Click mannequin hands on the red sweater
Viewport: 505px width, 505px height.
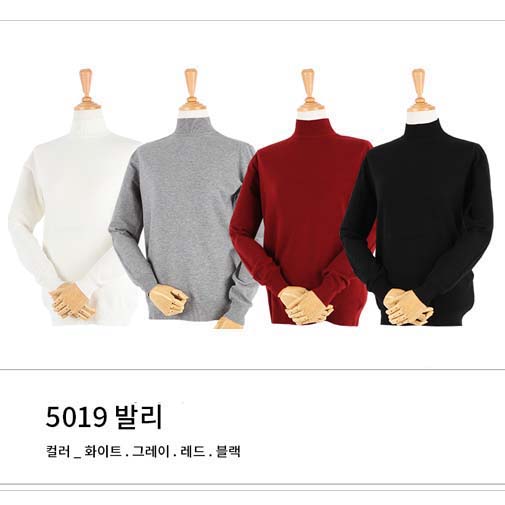coord(305,306)
